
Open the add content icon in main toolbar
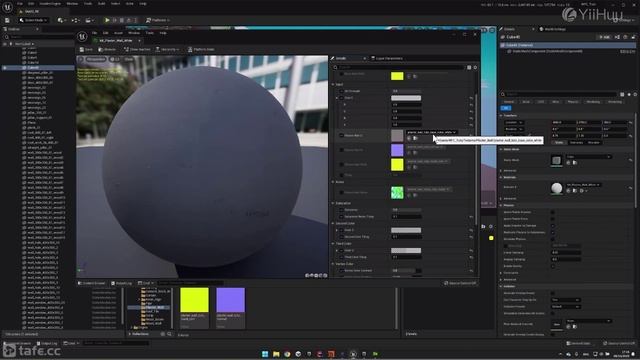pyautogui.click(x=61, y=20)
